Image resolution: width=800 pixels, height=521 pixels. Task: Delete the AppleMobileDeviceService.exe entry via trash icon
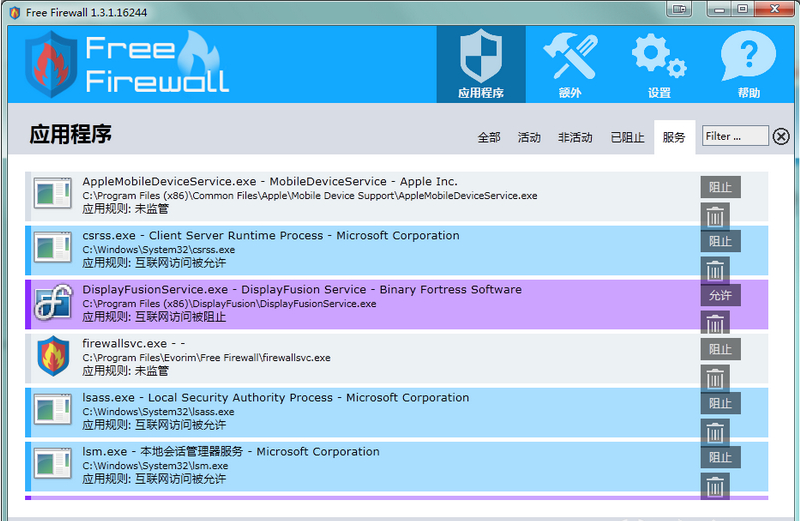715,216
